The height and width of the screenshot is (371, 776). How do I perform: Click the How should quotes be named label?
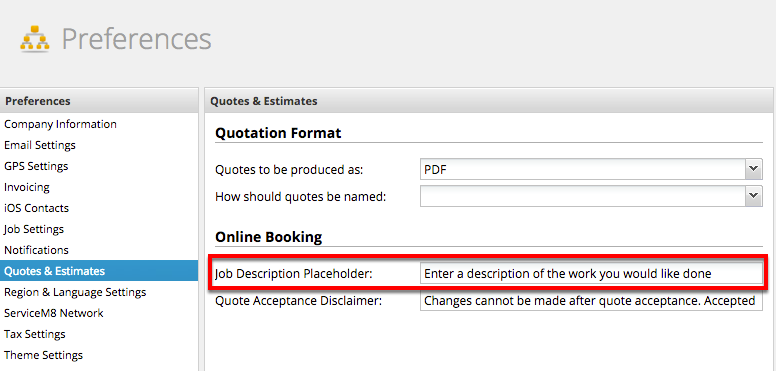(300, 197)
